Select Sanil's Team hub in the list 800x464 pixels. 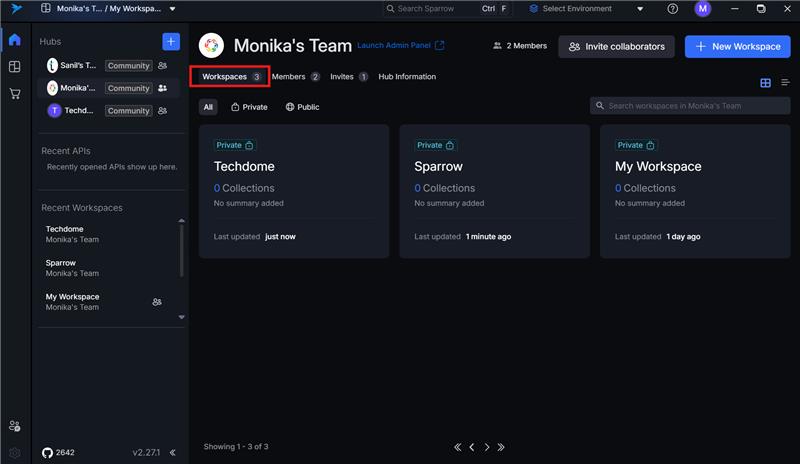coord(109,65)
